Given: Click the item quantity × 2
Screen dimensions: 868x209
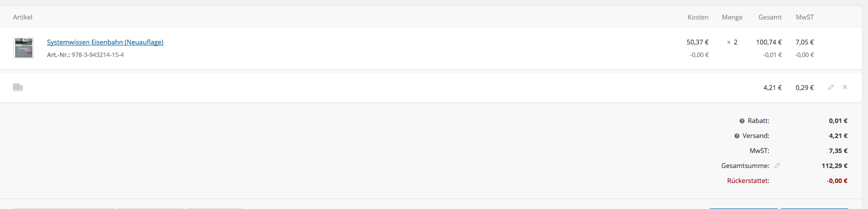Looking at the screenshot, I should [x=732, y=42].
